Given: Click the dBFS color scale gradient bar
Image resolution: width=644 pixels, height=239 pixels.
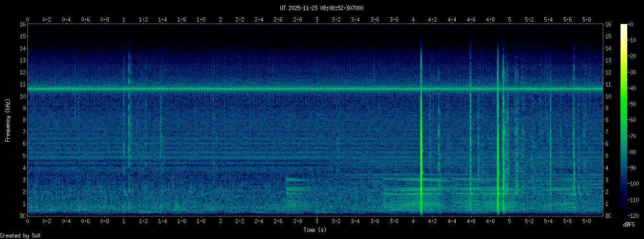Looking at the screenshot, I should click(x=623, y=120).
